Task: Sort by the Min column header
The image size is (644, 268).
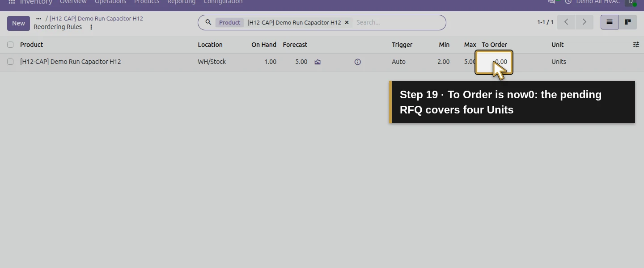Action: [444, 45]
